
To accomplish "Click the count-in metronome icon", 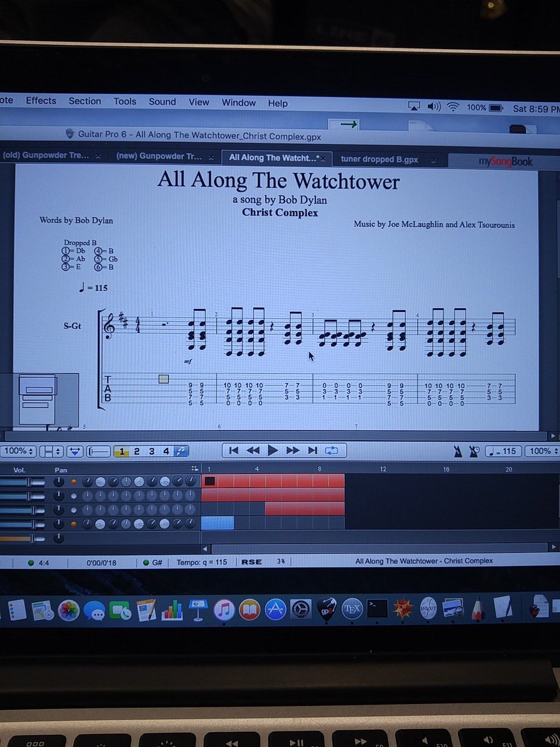I will 474,451.
